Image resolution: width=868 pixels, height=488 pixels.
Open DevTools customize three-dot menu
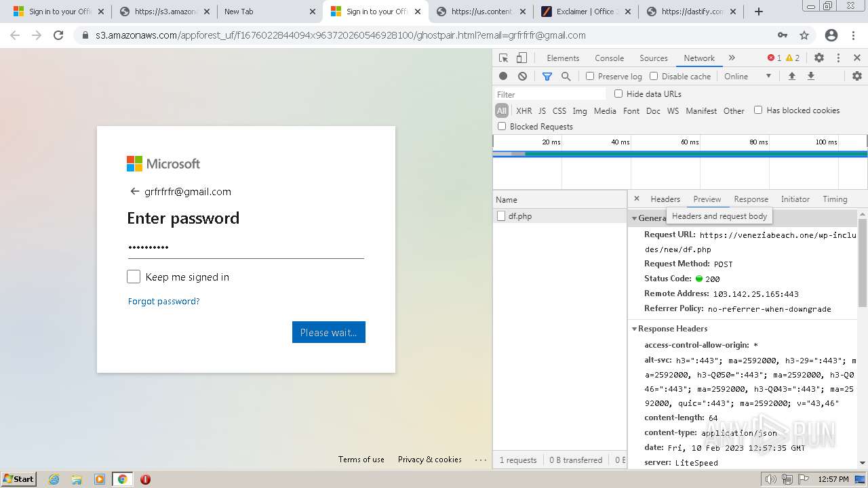point(838,58)
